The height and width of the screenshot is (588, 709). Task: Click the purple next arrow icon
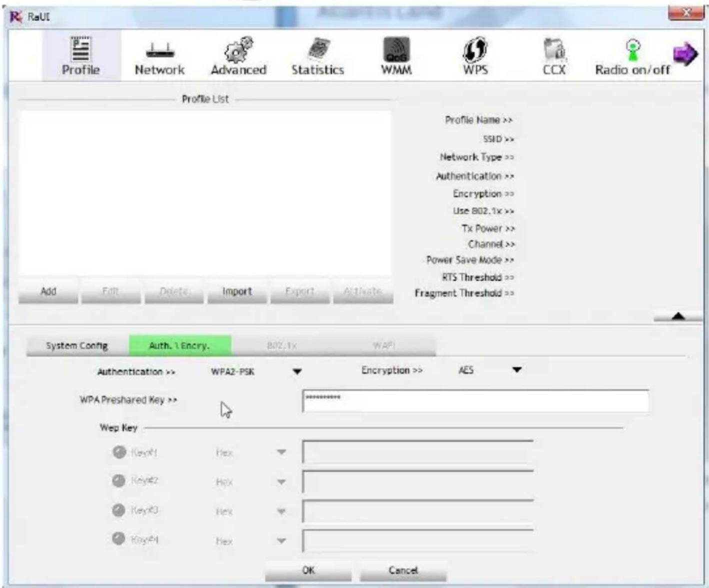(685, 53)
